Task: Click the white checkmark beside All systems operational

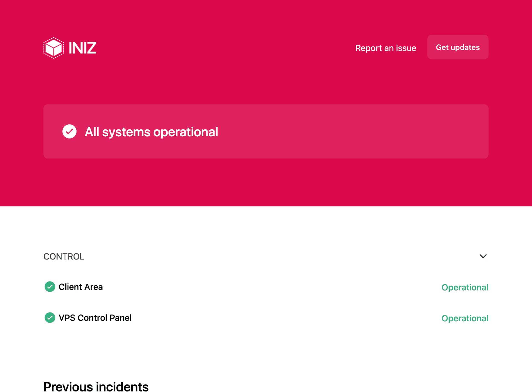Action: pyautogui.click(x=69, y=131)
